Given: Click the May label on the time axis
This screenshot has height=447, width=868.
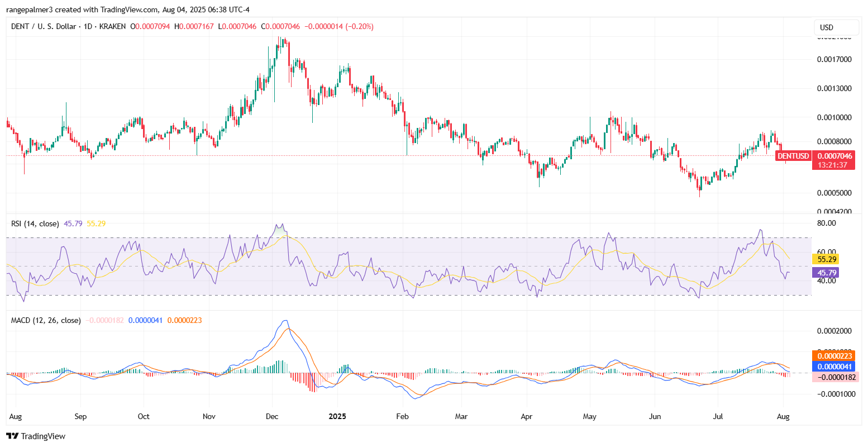Looking at the screenshot, I should pos(590,416).
